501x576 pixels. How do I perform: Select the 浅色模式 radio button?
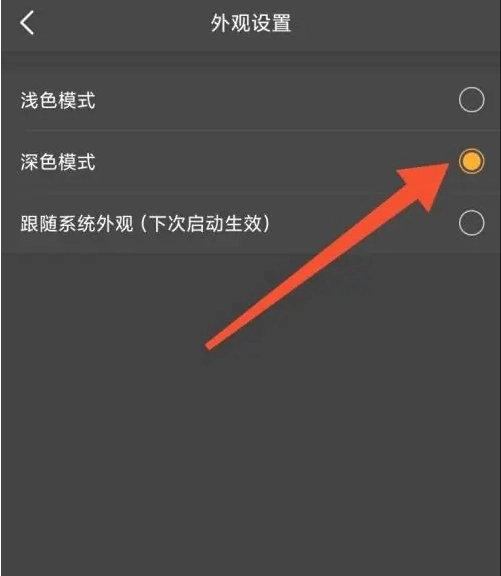[x=471, y=100]
